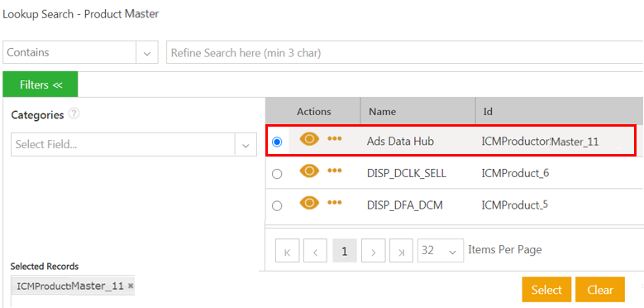Viewport: 644px width, 308px height.
Task: View the Ads Data Hub record eye icon
Action: coord(309,139)
